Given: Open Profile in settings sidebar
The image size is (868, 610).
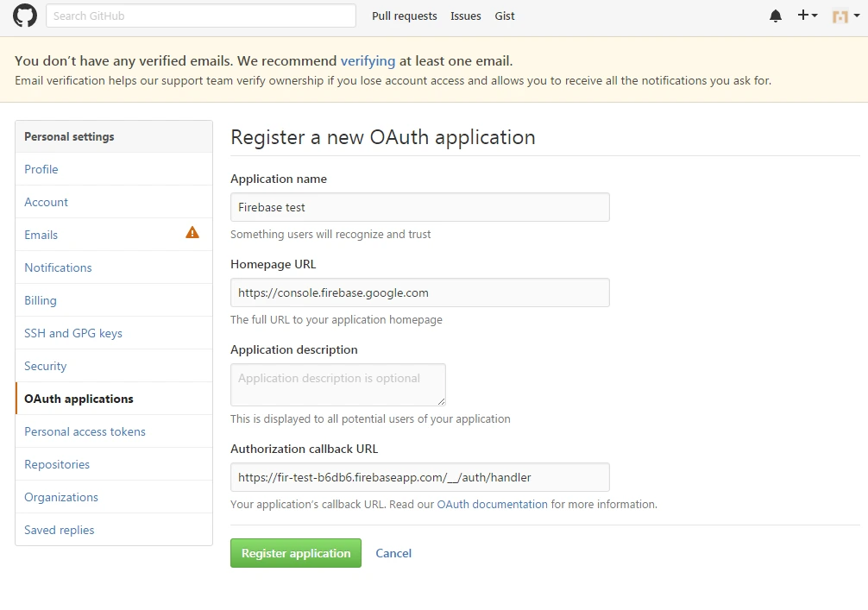Looking at the screenshot, I should coord(41,169).
